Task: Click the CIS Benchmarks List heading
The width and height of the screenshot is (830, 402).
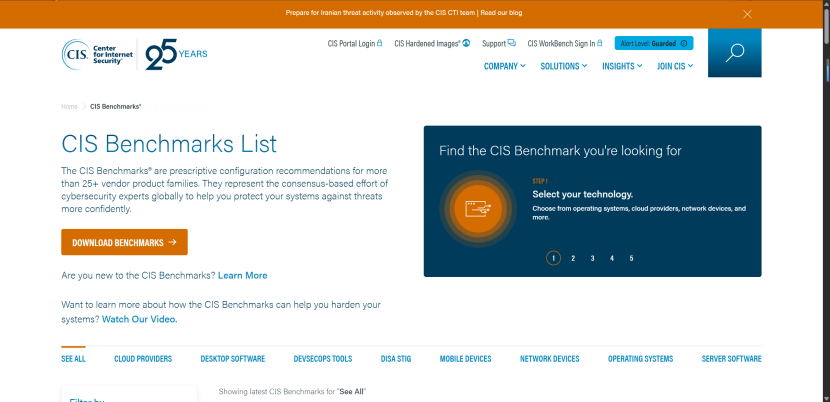Action: 169,144
